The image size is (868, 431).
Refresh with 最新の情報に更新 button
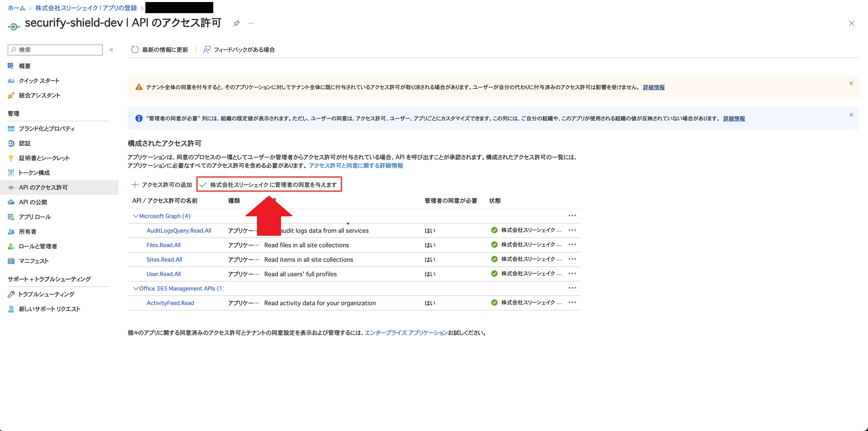[159, 50]
